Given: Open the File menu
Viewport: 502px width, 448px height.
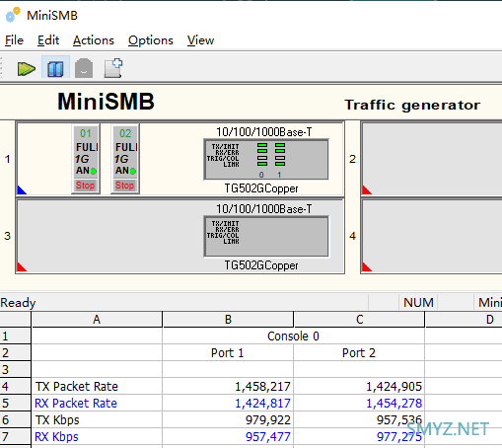Looking at the screenshot, I should (x=14, y=40).
